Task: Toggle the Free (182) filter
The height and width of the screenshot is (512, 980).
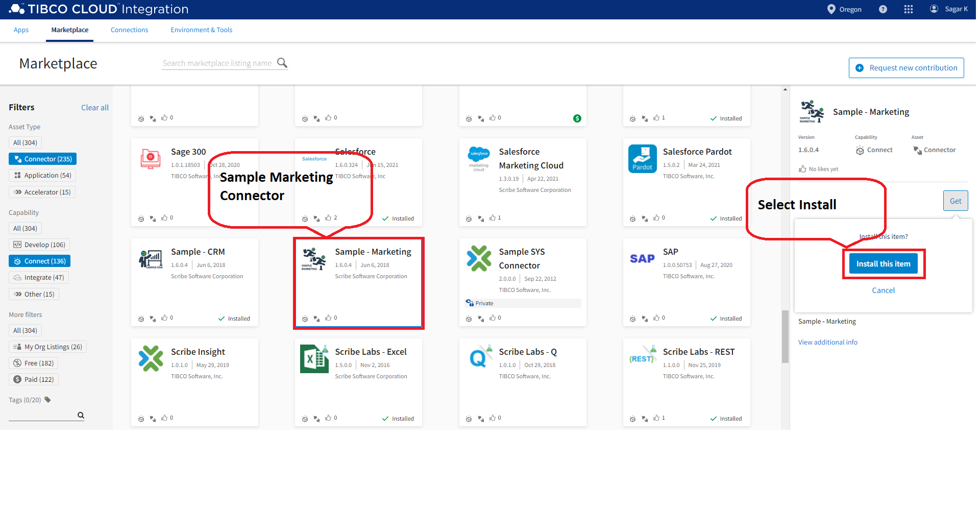Action: coord(33,363)
